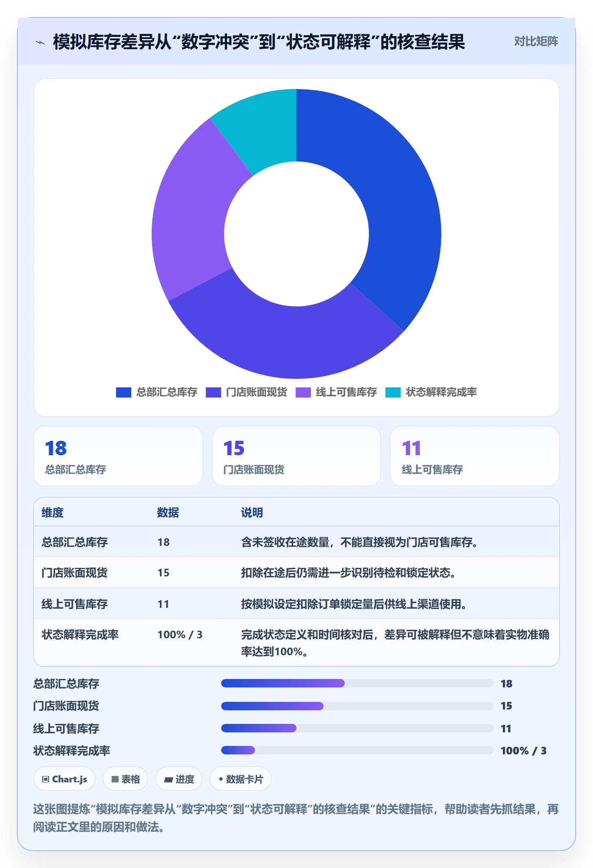The width and height of the screenshot is (593, 868).
Task: Click the 数据 column header
Action: (168, 512)
